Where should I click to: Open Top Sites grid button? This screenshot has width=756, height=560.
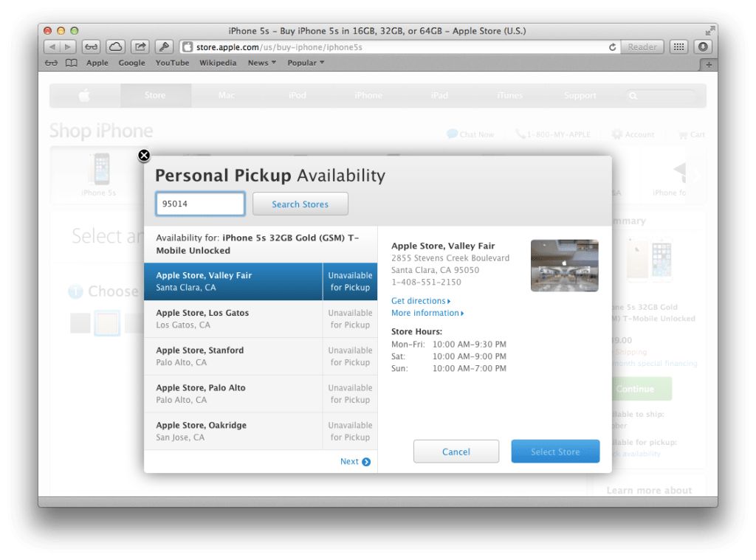tap(678, 46)
